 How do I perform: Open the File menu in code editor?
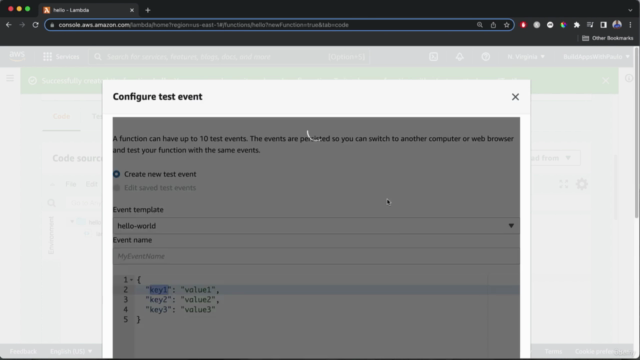(x=71, y=184)
